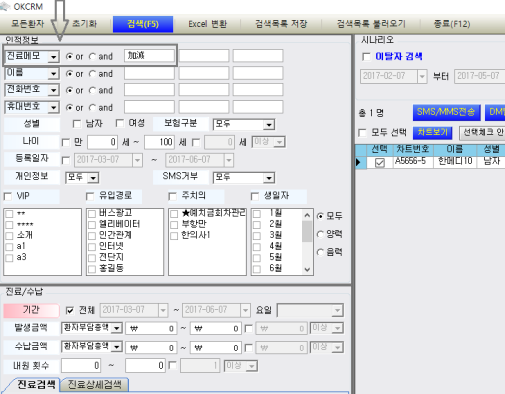Check 인터넷 in 유입경로 list

pyautogui.click(x=92, y=247)
